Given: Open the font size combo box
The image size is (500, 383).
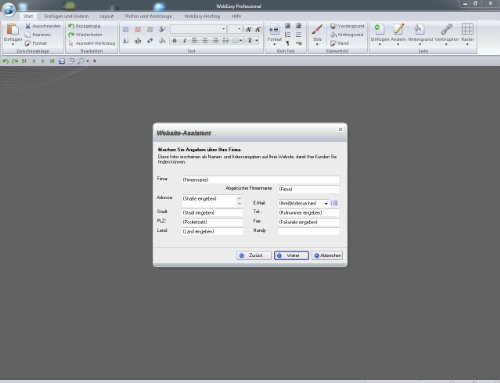Looking at the screenshot, I should 236,29.
